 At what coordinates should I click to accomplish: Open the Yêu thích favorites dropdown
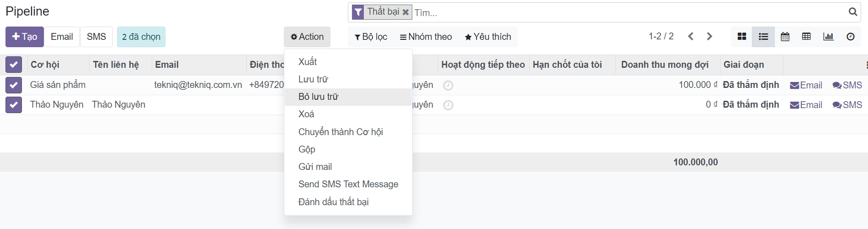(488, 37)
